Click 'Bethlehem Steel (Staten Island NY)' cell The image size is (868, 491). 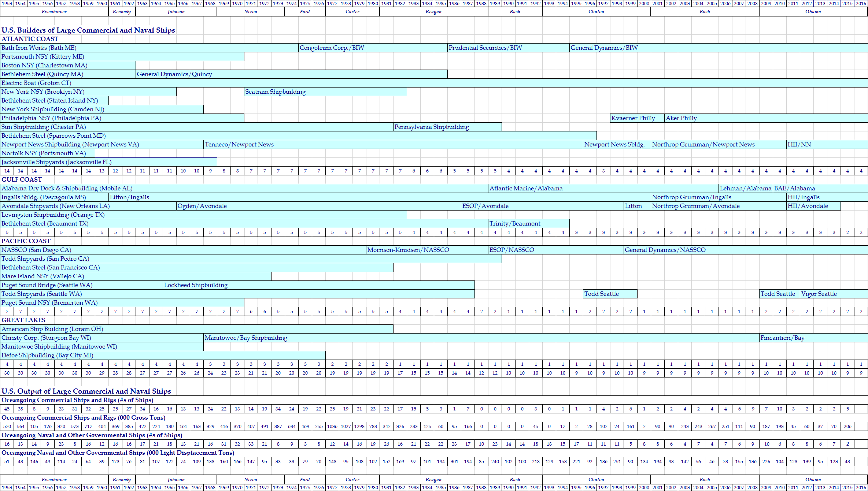point(54,100)
